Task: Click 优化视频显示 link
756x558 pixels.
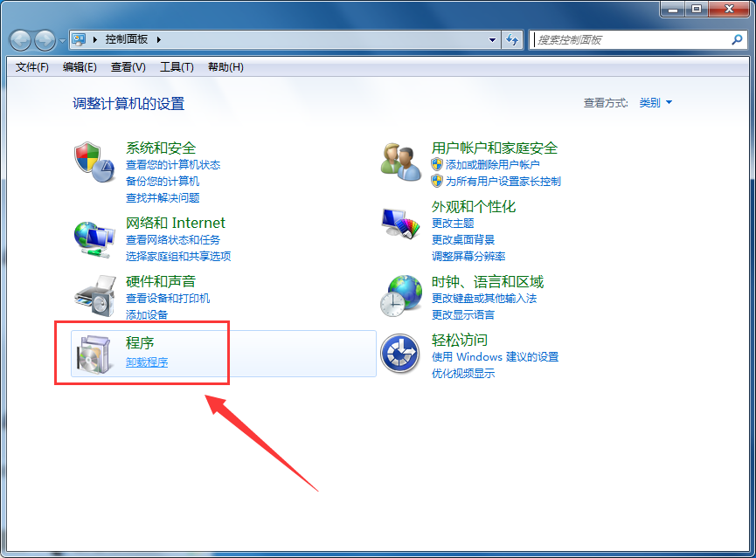Action: [463, 373]
